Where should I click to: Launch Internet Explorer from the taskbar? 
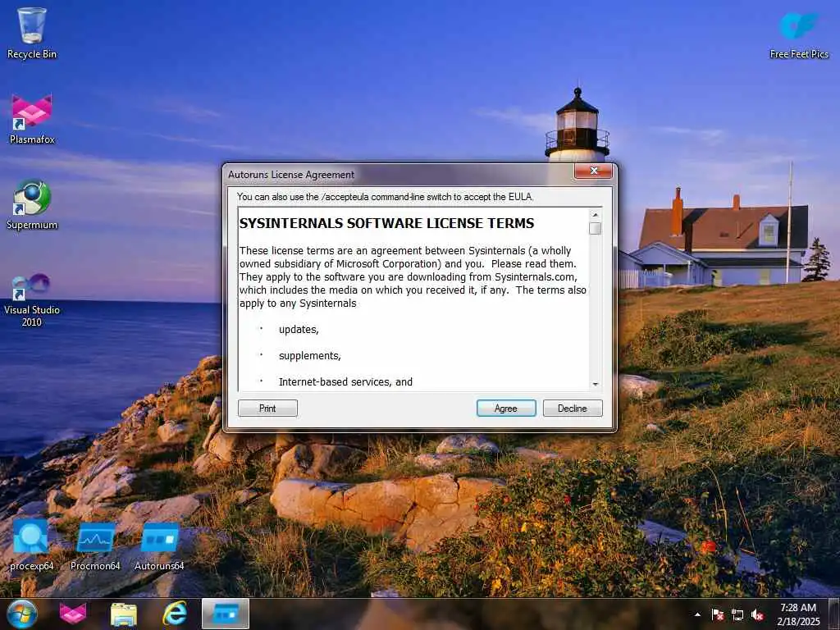click(x=175, y=614)
